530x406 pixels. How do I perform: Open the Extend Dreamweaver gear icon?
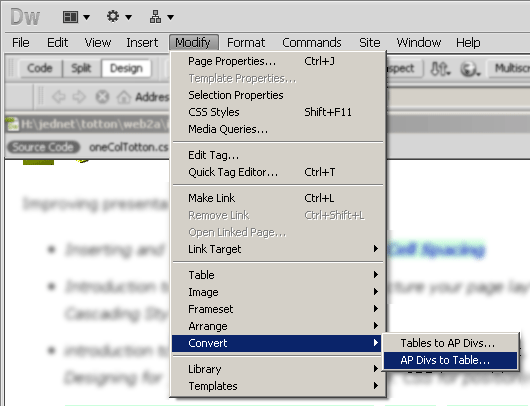pos(113,16)
